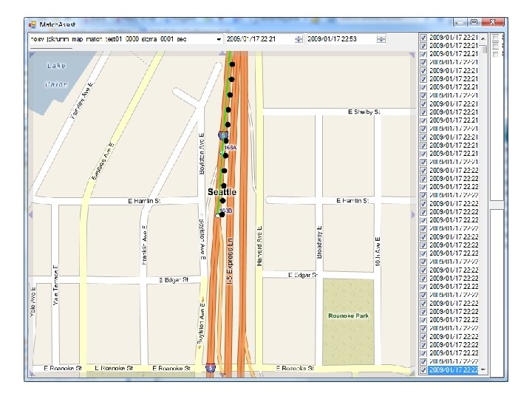Open the end time picker dropdown button
The height and width of the screenshot is (399, 532).
coord(381,39)
